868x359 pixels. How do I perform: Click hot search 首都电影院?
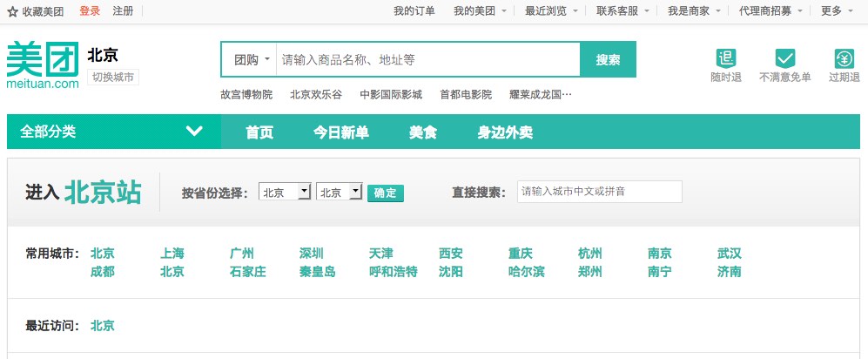[466, 95]
